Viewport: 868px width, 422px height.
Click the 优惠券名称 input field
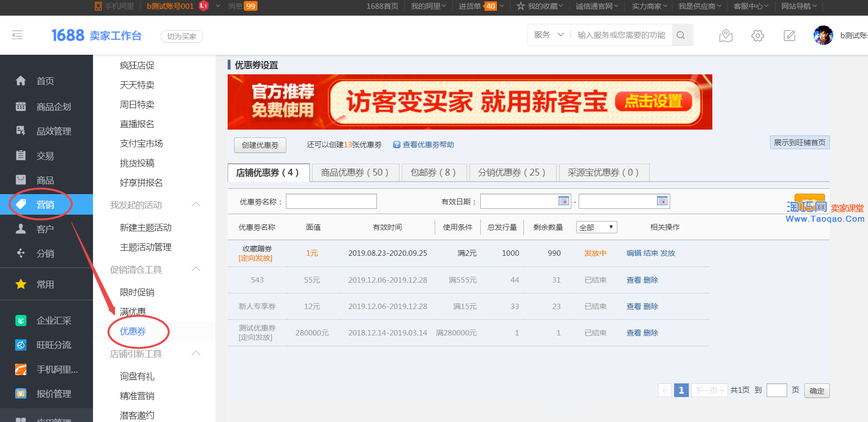click(331, 201)
